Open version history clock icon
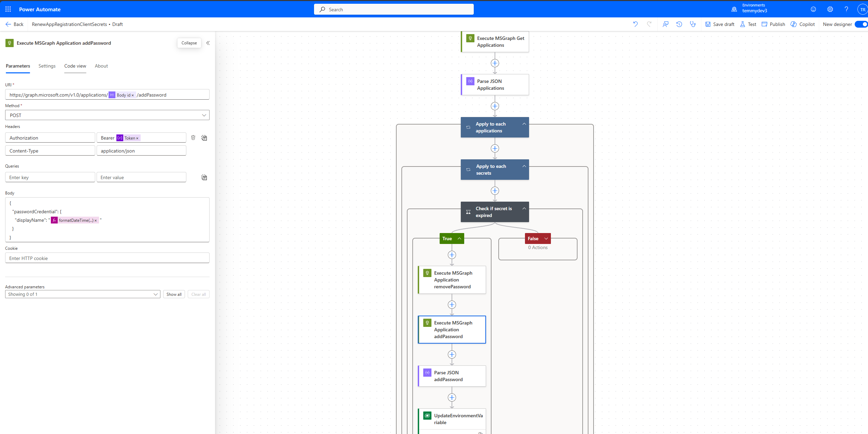The width and height of the screenshot is (868, 434). [679, 24]
